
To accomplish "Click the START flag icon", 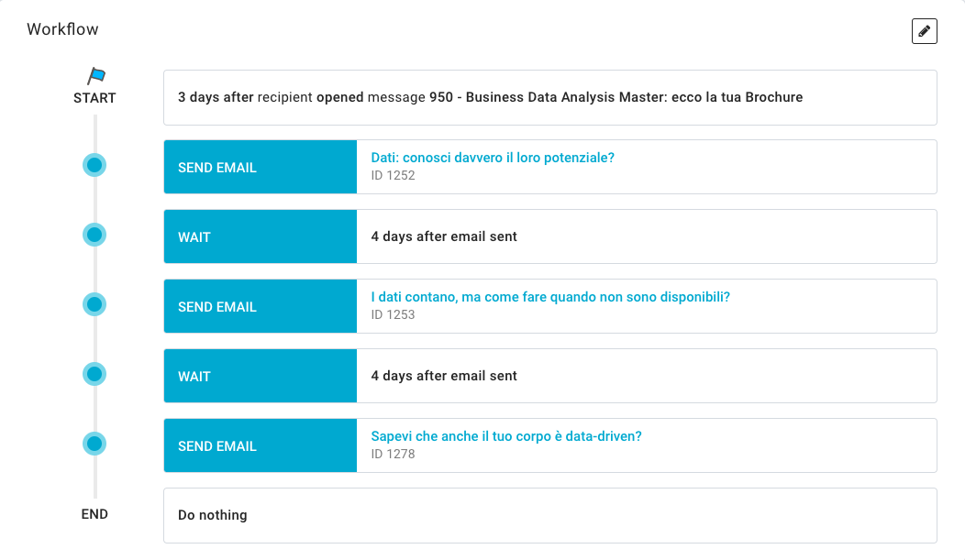I will click(95, 76).
